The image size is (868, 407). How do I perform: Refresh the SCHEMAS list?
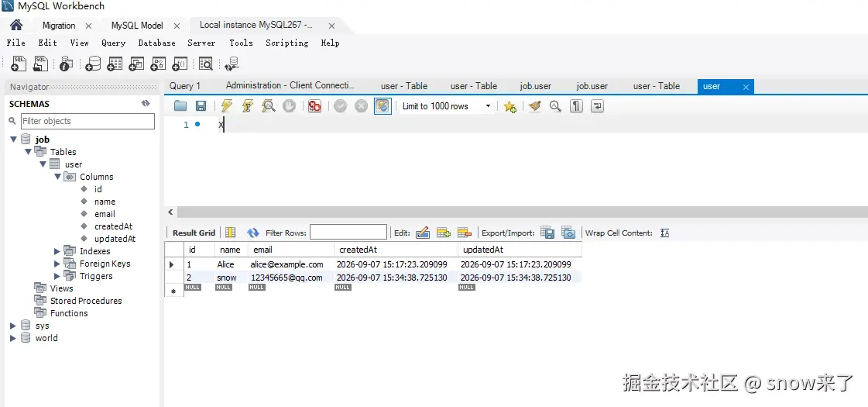[146, 104]
